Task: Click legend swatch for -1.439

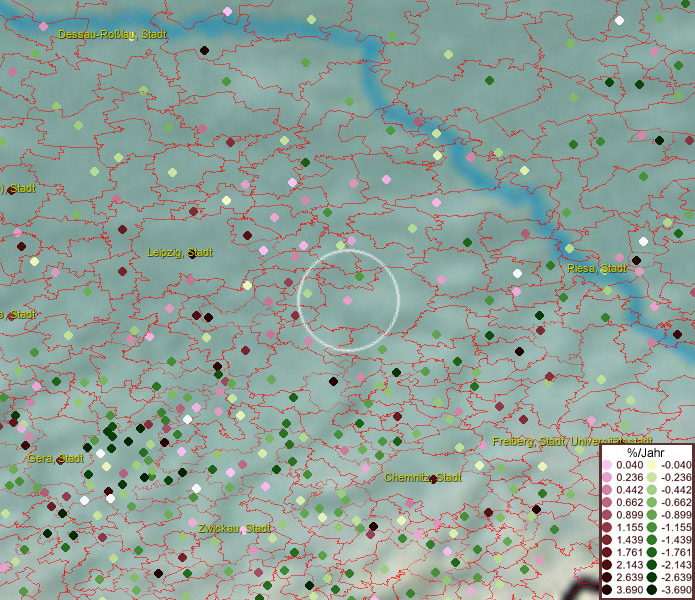Action: click(652, 540)
